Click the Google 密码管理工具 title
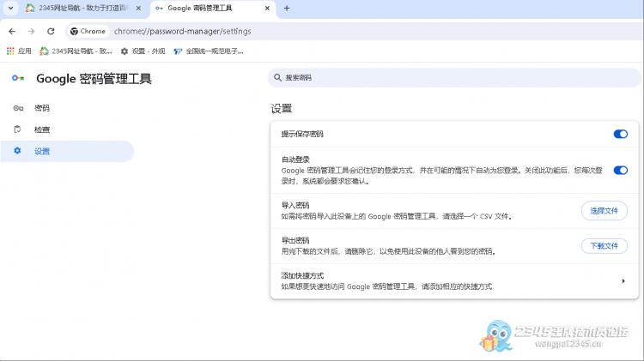This screenshot has height=361, width=644. pyautogui.click(x=94, y=78)
